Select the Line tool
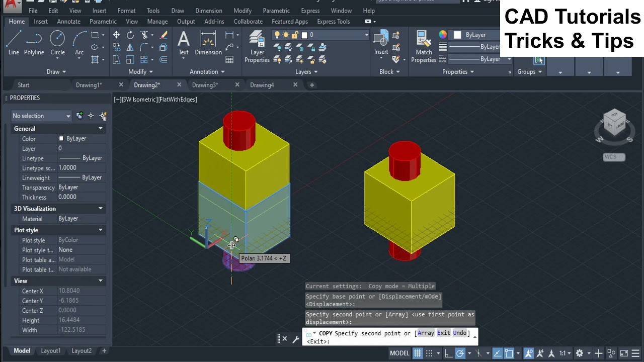 [x=14, y=43]
